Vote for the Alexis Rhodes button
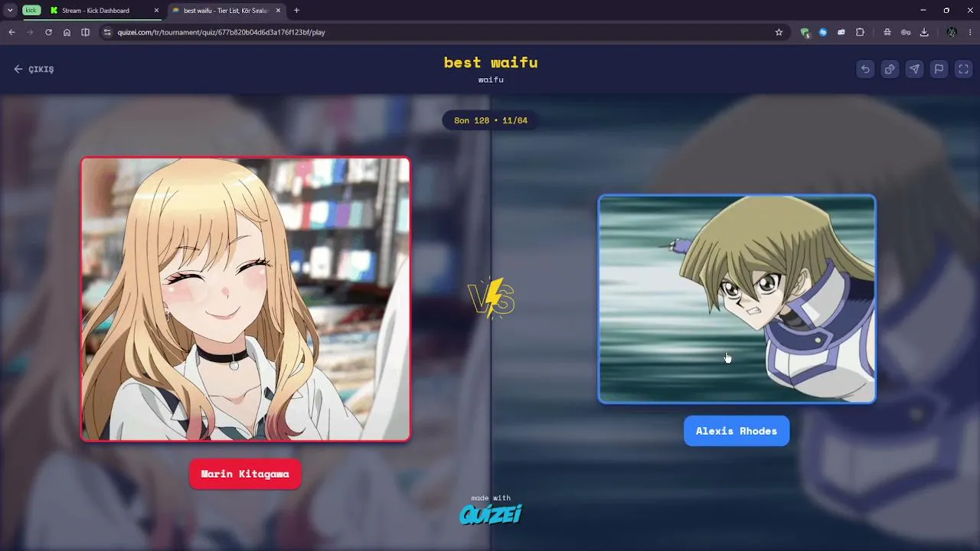This screenshot has height=551, width=980. pos(737,431)
